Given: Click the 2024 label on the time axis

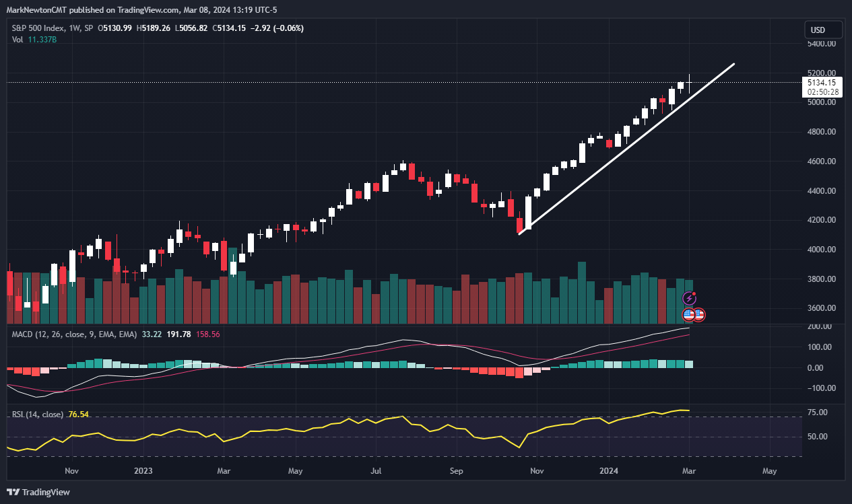Looking at the screenshot, I should tap(609, 471).
